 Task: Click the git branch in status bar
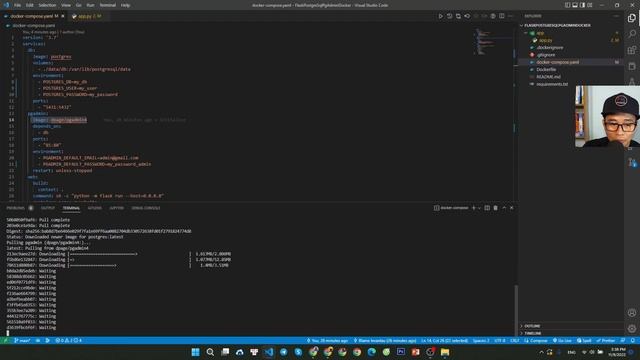click(x=22, y=340)
